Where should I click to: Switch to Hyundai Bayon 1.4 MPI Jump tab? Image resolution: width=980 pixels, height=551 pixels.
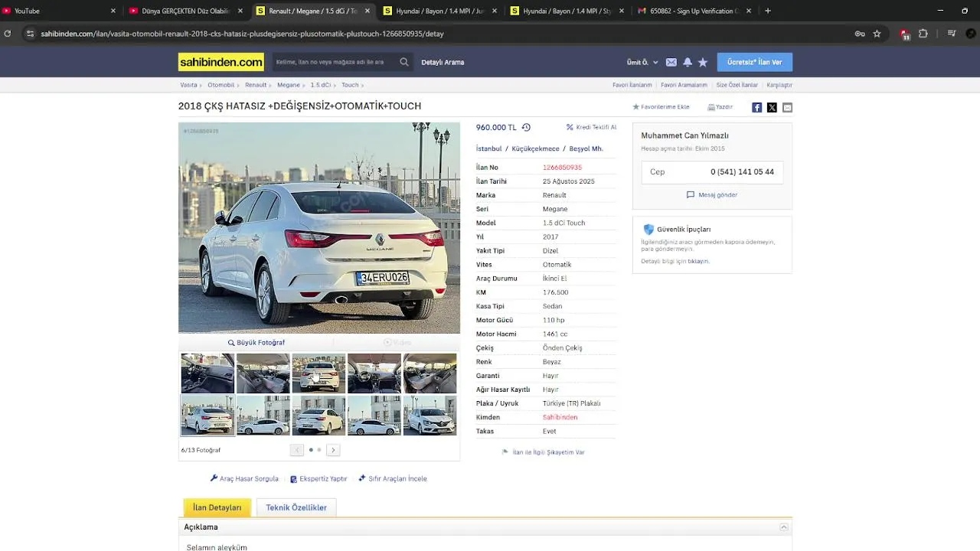pyautogui.click(x=440, y=11)
